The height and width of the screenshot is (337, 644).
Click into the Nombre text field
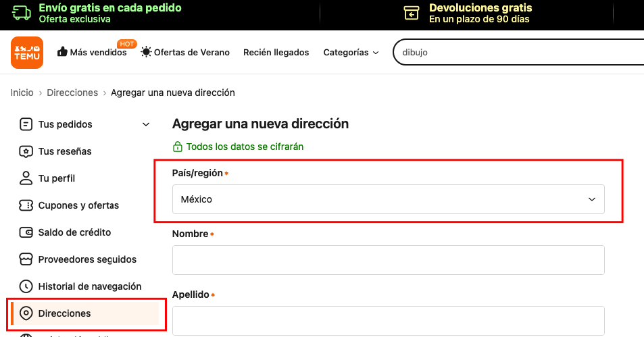pos(388,260)
